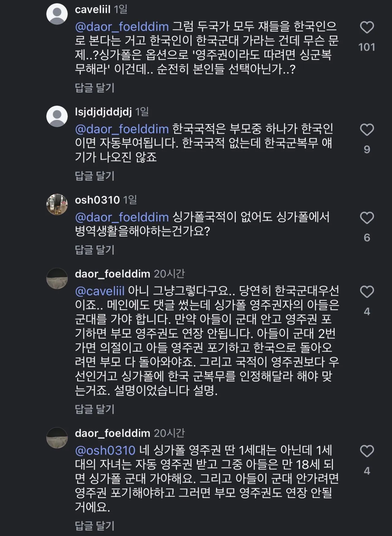Like lsjdjdjddjdj's comment with the heart
This screenshot has height=536, width=392.
367,130
